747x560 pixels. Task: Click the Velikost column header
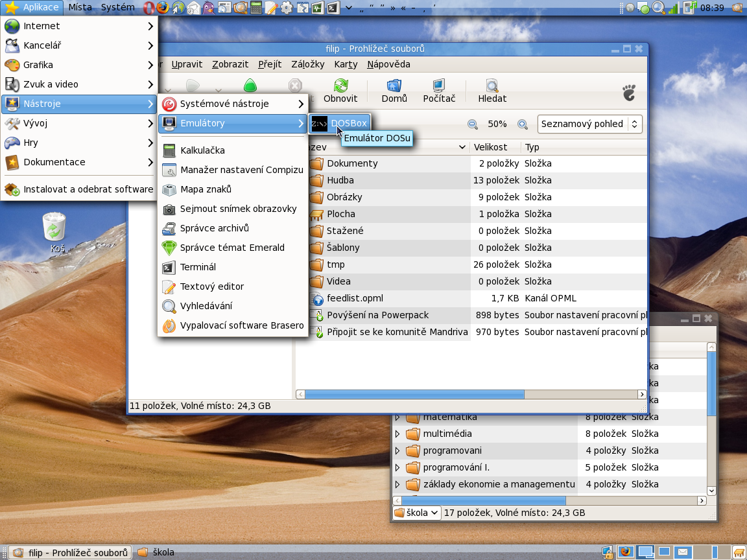point(495,148)
